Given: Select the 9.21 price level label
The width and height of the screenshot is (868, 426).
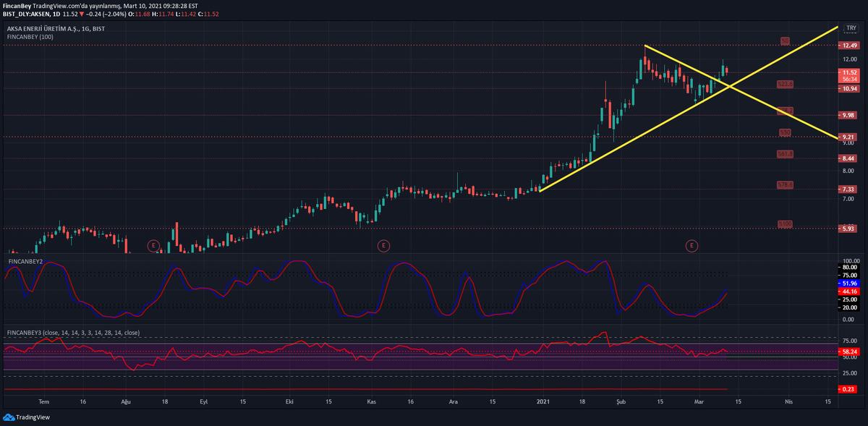Looking at the screenshot, I should (848, 137).
